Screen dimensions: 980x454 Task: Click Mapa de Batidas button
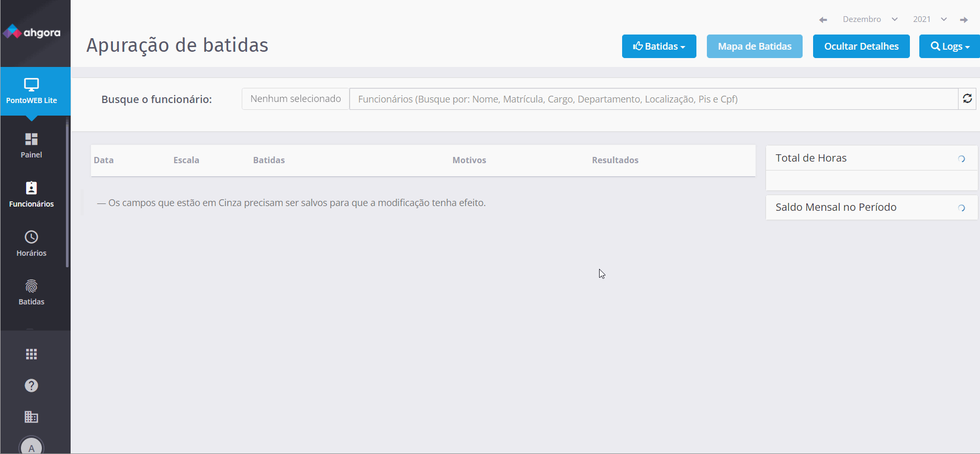(754, 47)
